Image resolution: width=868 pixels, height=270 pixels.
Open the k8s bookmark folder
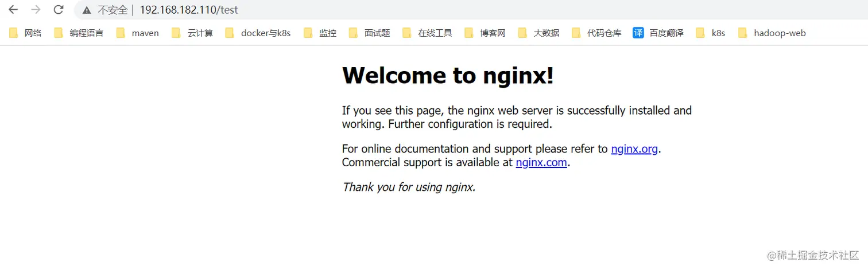(711, 33)
